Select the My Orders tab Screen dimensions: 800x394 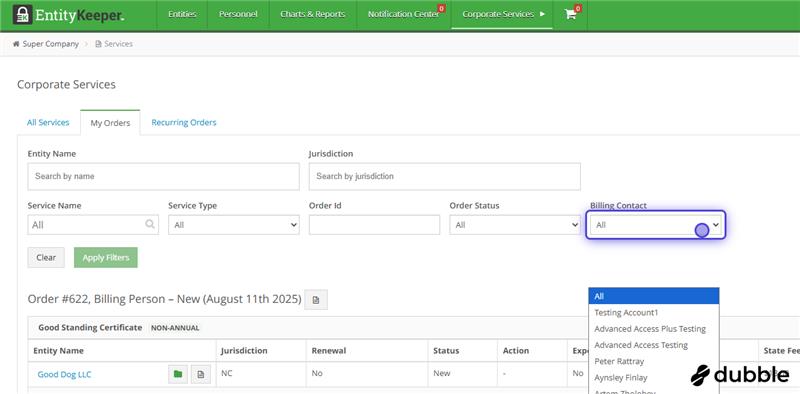pos(110,123)
